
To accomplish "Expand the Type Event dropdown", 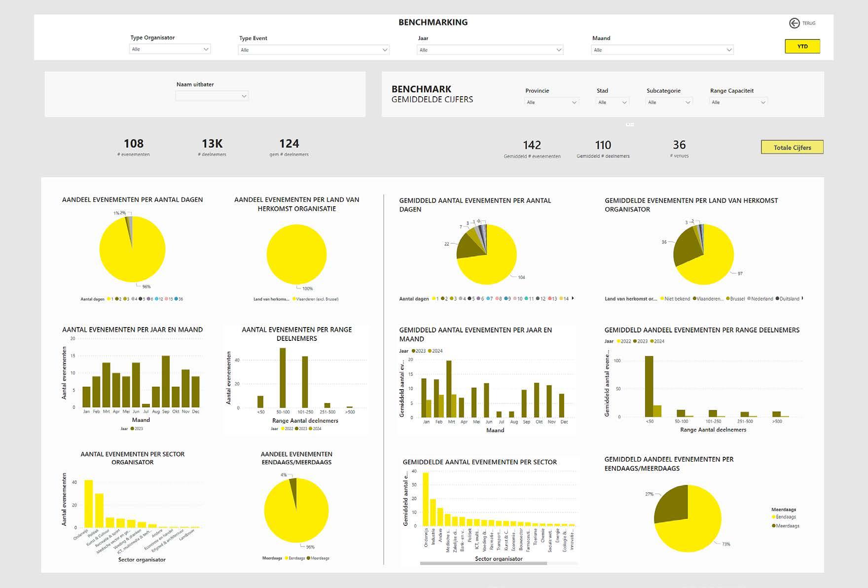I will pyautogui.click(x=314, y=50).
